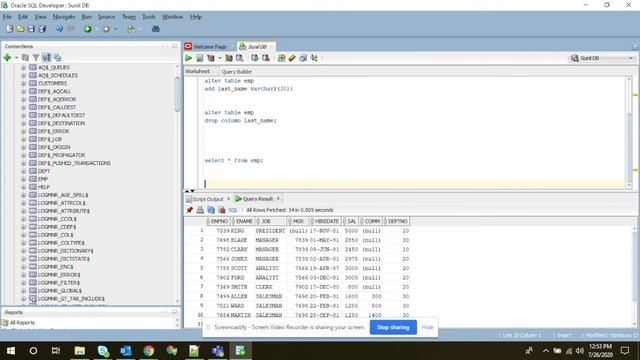
Task: Open the Sunil DB connection dropdown
Action: pos(602,58)
